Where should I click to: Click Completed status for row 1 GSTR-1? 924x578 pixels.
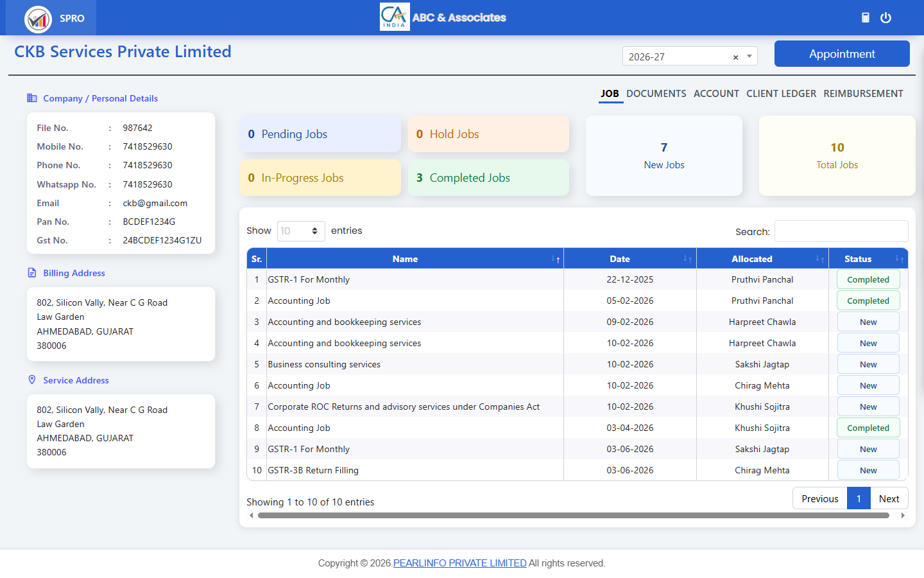coord(868,279)
